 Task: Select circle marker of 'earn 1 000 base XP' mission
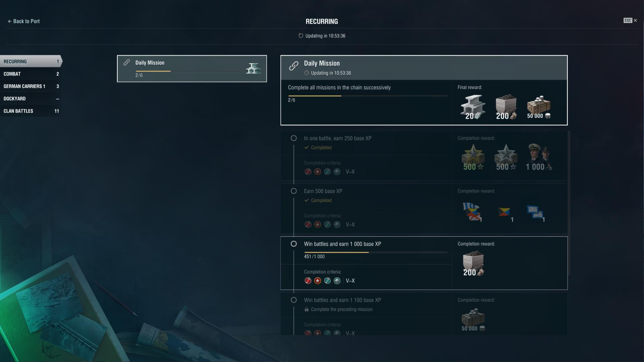tap(293, 244)
